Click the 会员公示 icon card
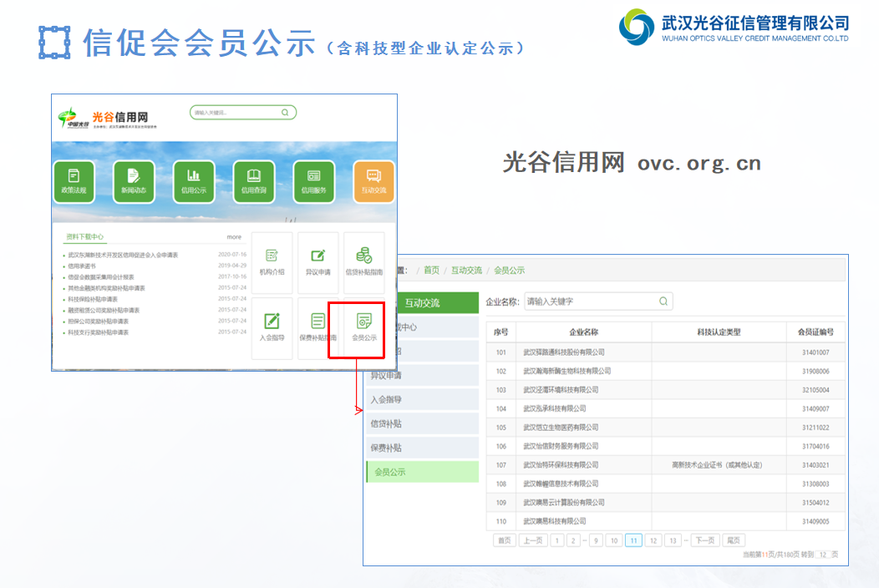 (363, 328)
